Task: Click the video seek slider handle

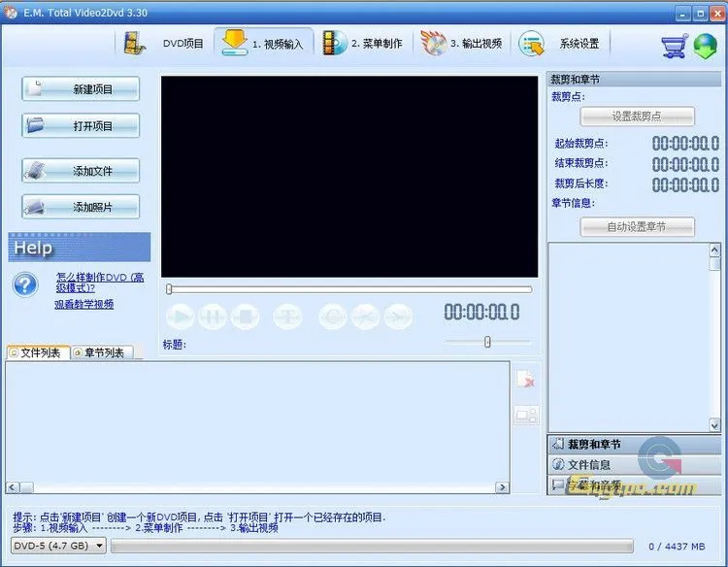Action: click(x=169, y=289)
